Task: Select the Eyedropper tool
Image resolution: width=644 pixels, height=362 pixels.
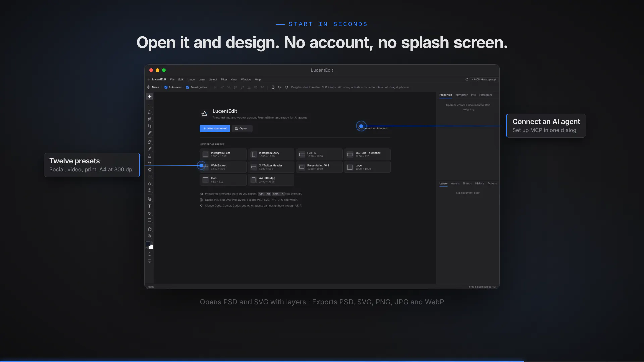Action: point(149,133)
